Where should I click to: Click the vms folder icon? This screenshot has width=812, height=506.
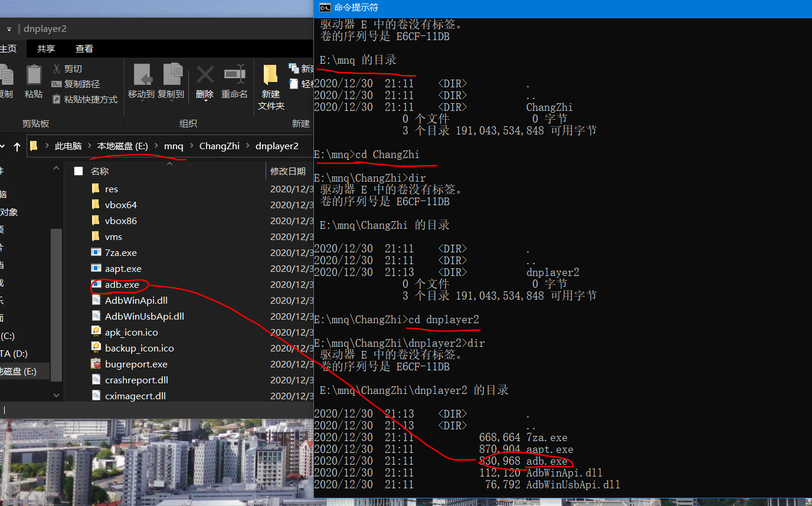pyautogui.click(x=96, y=236)
